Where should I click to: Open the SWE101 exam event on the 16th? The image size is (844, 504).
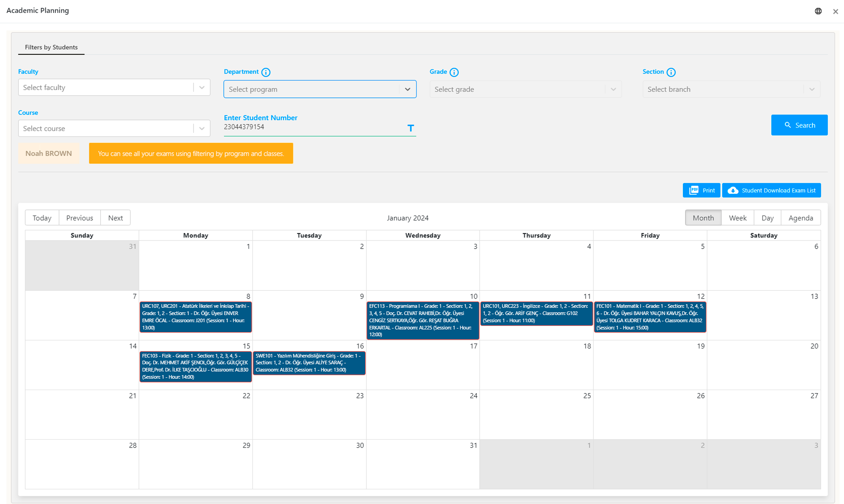point(309,363)
